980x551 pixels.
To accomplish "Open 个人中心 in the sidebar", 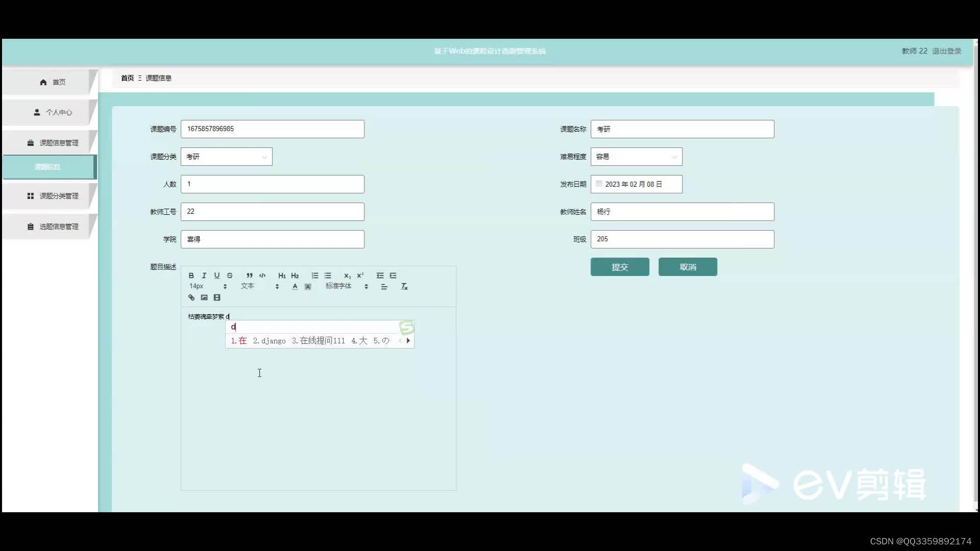I will click(49, 112).
